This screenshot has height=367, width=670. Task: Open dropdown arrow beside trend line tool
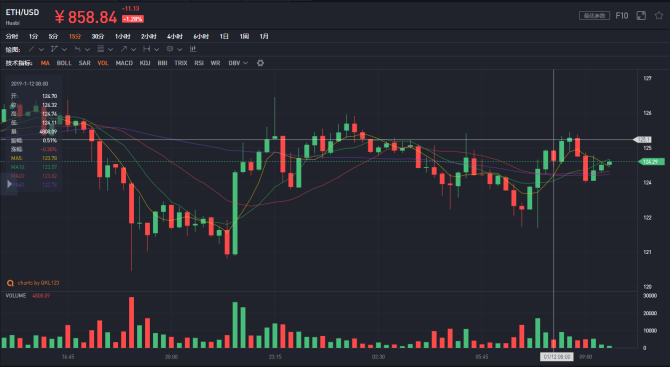(41, 50)
